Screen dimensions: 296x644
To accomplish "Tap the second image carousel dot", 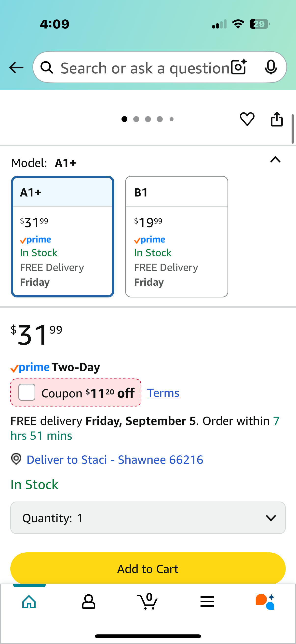I will (x=136, y=119).
